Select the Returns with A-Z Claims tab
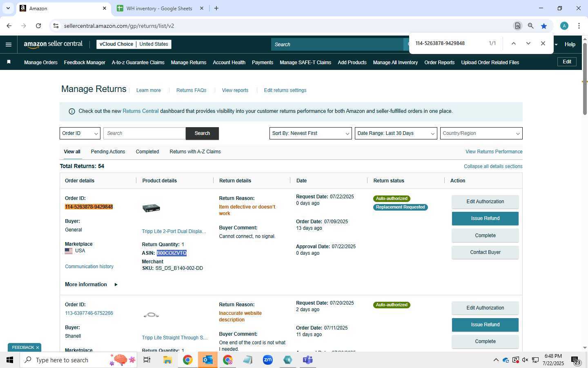 (195, 152)
